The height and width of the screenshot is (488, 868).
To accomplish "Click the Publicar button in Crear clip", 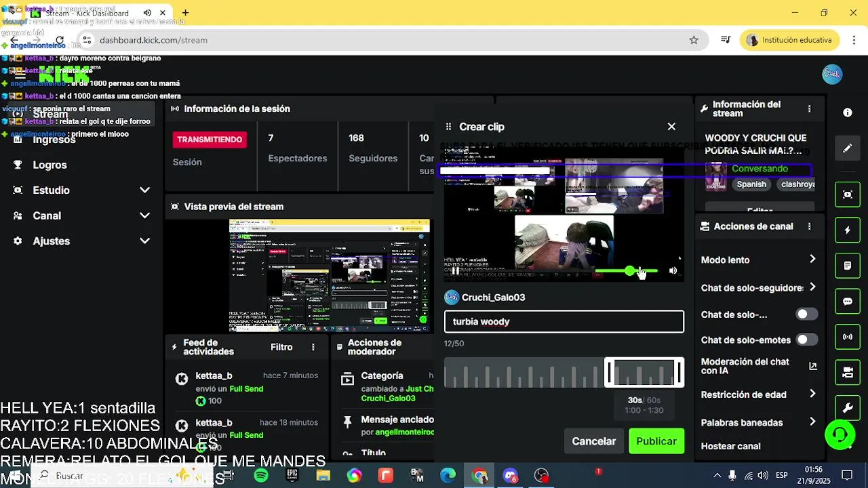I will 656,441.
